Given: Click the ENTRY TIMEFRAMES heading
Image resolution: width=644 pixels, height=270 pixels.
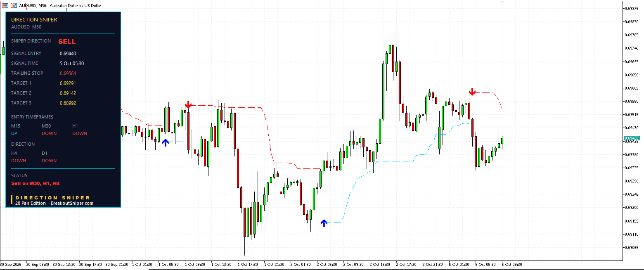Looking at the screenshot, I should click(32, 117).
